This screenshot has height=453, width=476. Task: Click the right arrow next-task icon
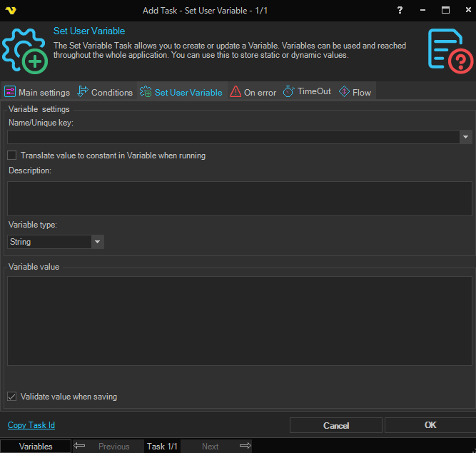pos(245,446)
